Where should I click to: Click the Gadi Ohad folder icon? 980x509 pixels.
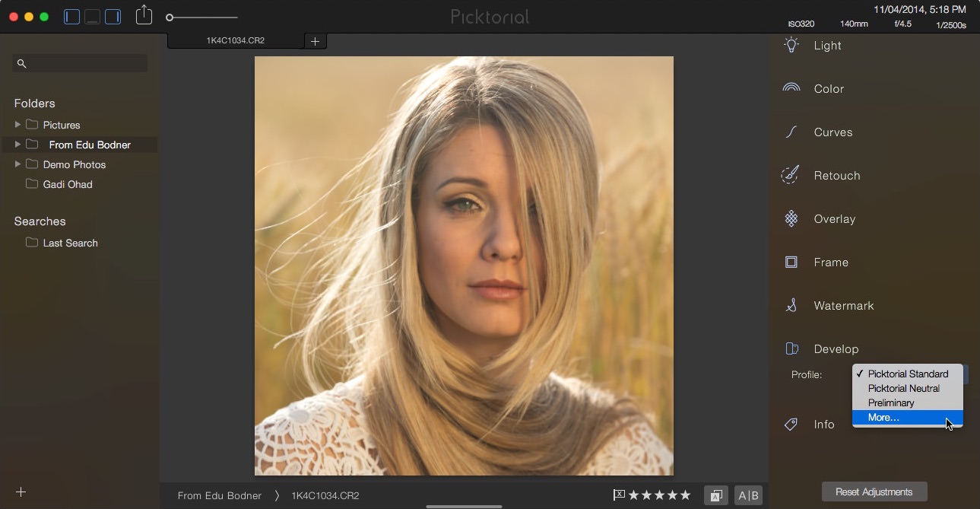pyautogui.click(x=32, y=183)
